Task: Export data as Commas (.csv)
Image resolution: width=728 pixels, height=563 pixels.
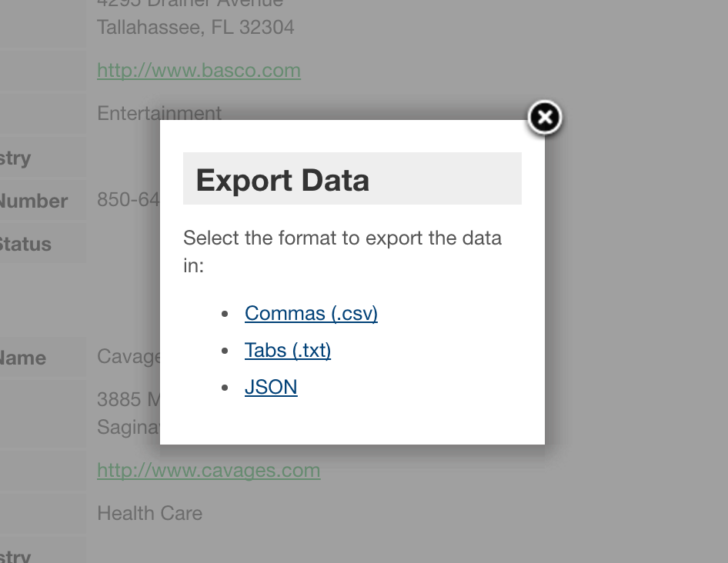Action: pos(311,314)
